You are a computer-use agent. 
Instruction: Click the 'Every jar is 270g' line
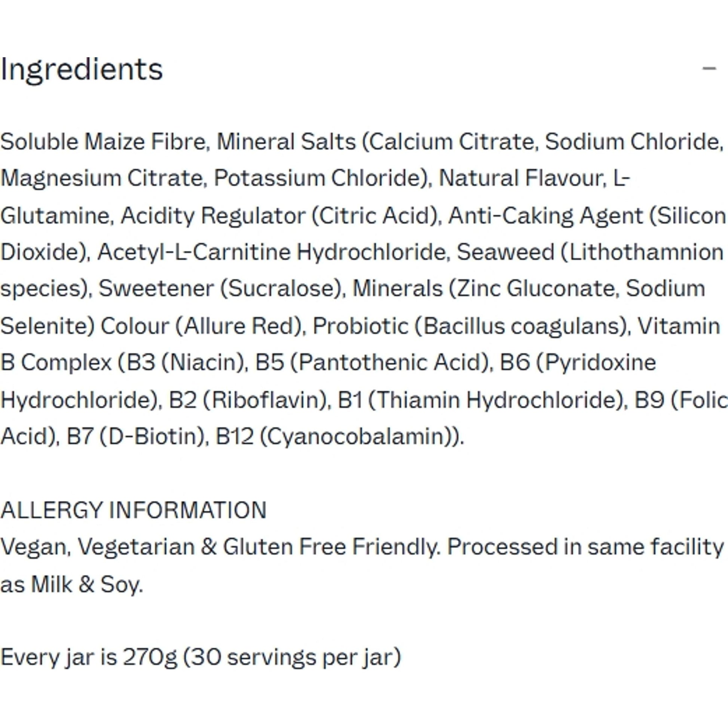89,658
